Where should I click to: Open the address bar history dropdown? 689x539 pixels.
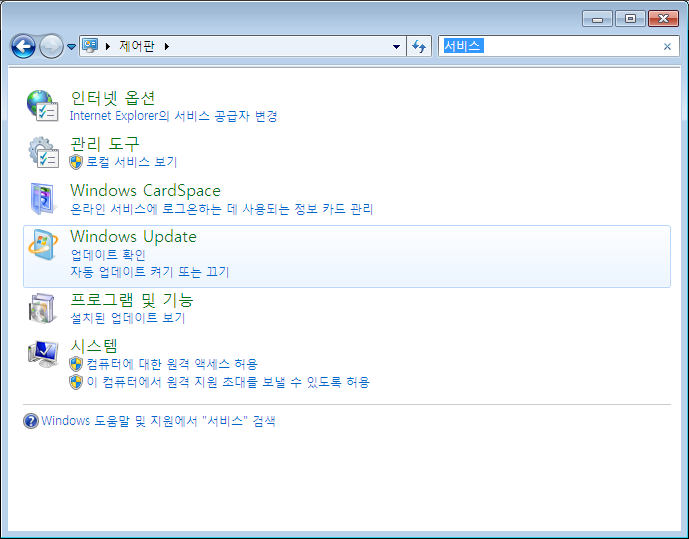pyautogui.click(x=396, y=46)
